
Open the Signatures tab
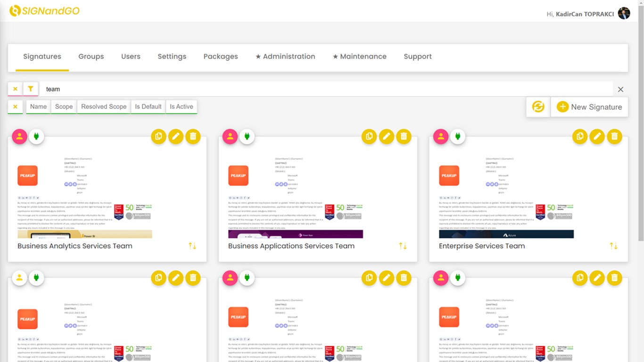(x=42, y=57)
